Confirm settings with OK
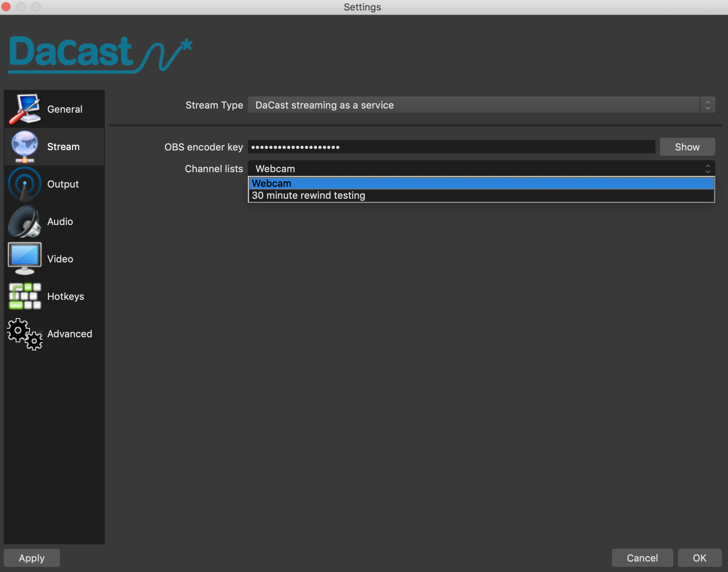 pos(700,557)
